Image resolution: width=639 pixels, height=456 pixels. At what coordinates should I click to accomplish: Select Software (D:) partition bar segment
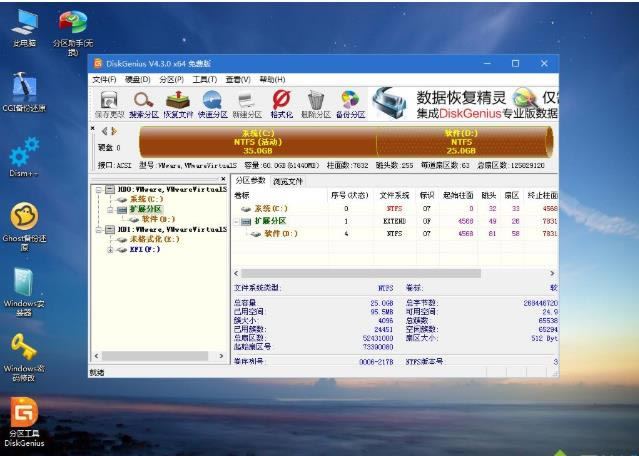[x=463, y=142]
